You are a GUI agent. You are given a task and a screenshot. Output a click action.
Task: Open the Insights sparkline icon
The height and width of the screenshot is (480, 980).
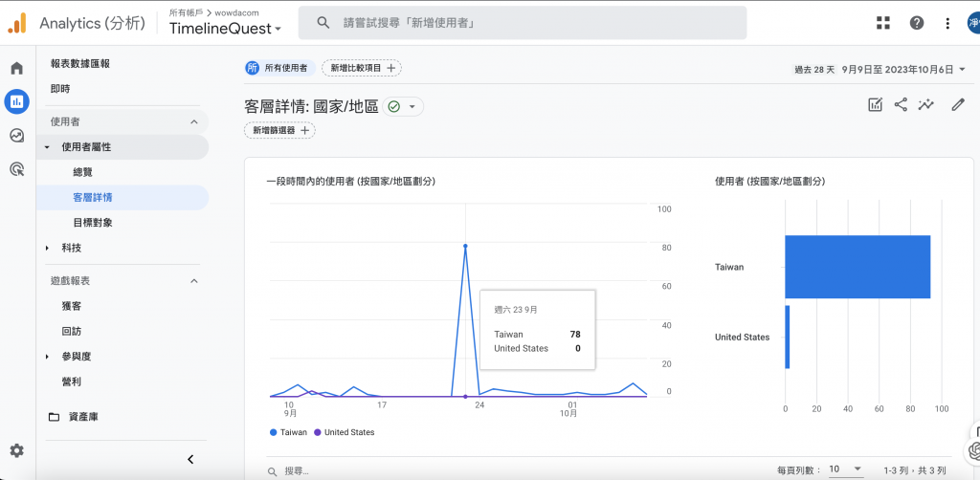coord(925,105)
